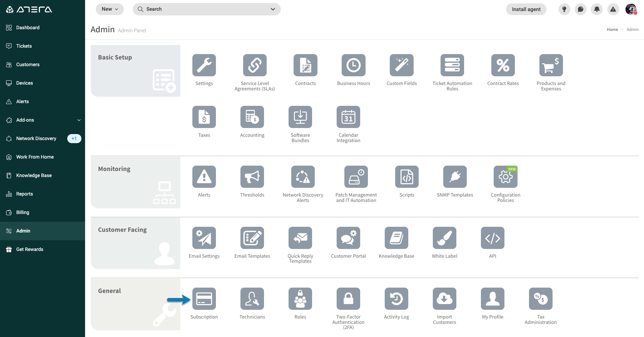Viewport: 644px width, 337px height.
Task: Open Import Customers cloud icon
Action: click(445, 299)
